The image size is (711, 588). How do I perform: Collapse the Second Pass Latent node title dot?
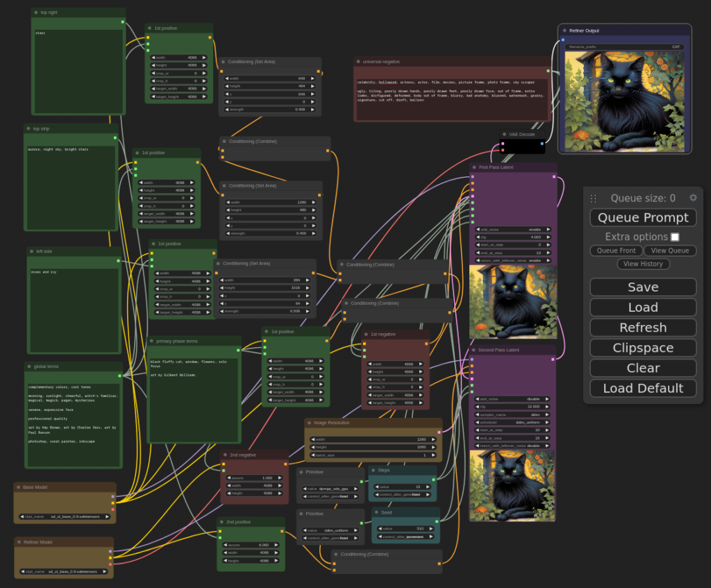click(474, 350)
